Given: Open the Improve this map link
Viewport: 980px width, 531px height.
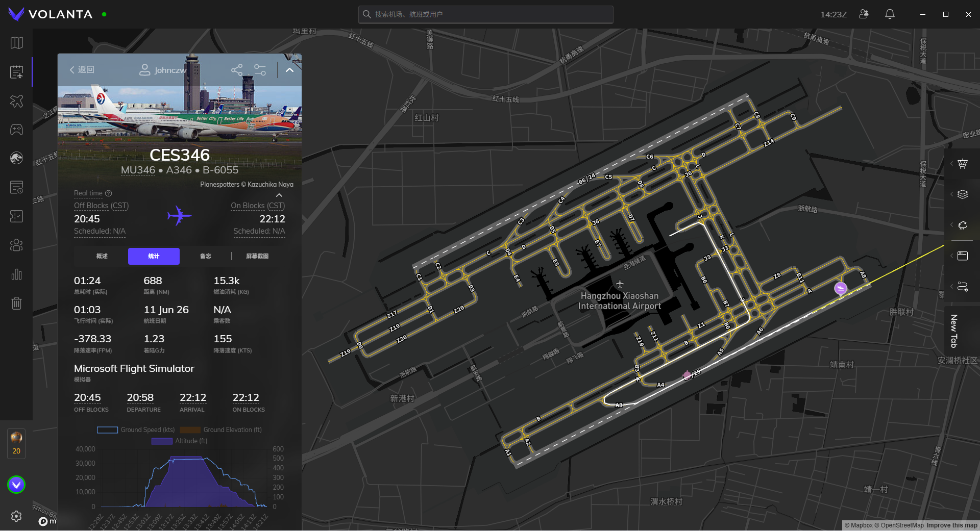Looking at the screenshot, I should (x=952, y=525).
